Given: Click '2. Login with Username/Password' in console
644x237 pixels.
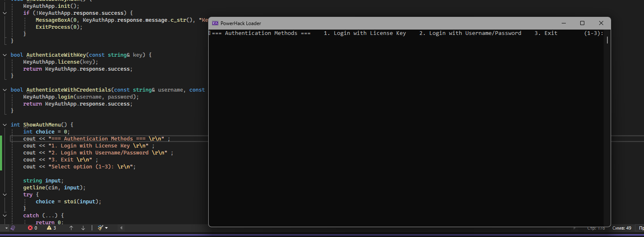Looking at the screenshot, I should pyautogui.click(x=470, y=33).
